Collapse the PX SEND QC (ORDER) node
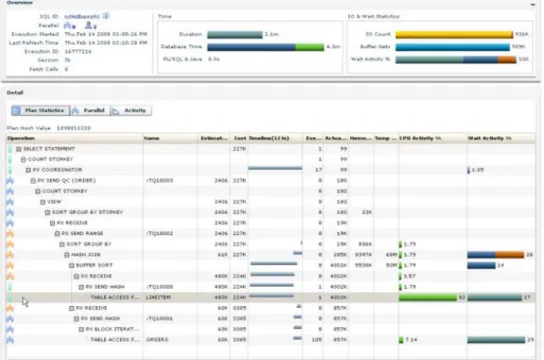This screenshot has height=360, width=544. click(x=33, y=180)
